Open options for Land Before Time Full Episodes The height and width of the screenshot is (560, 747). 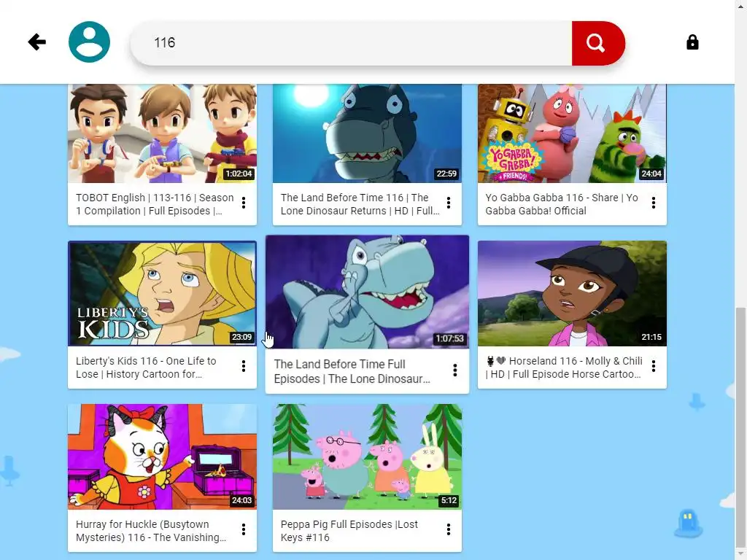pos(455,370)
